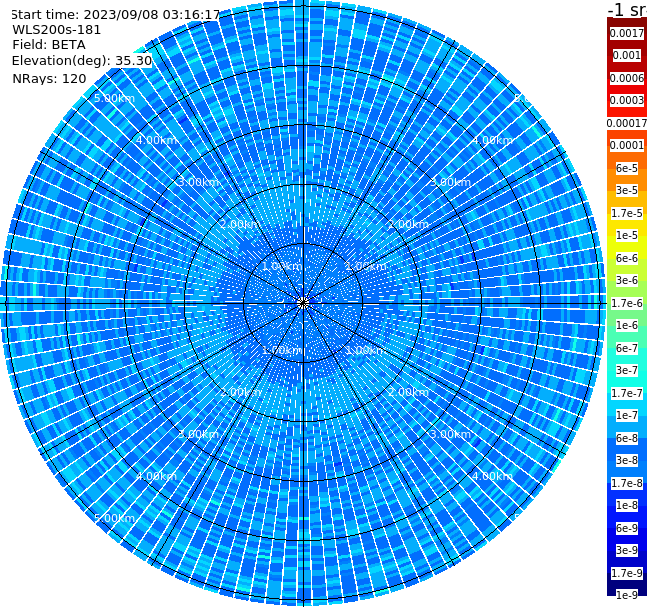Click the '1.7e-5' colorbar label
The image size is (647, 607).
coord(627,213)
